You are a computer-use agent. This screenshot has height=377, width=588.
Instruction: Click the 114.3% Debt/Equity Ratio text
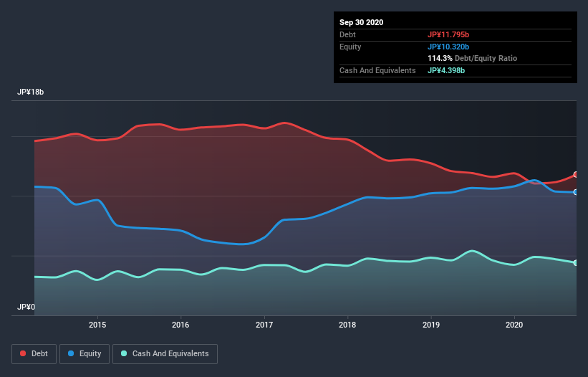(473, 59)
